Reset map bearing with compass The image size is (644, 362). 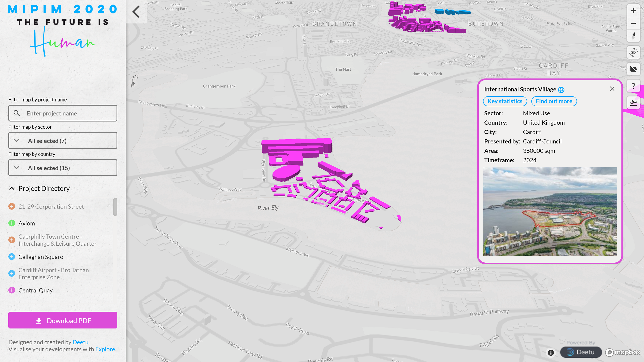tap(633, 36)
